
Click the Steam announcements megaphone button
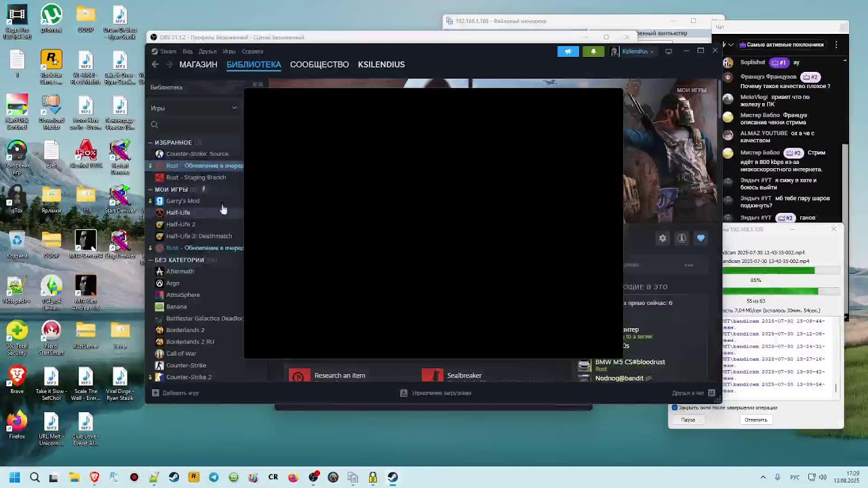click(568, 52)
